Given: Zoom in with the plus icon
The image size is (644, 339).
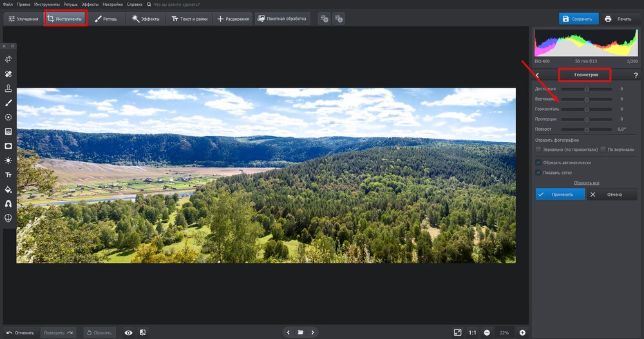Looking at the screenshot, I should [x=522, y=333].
